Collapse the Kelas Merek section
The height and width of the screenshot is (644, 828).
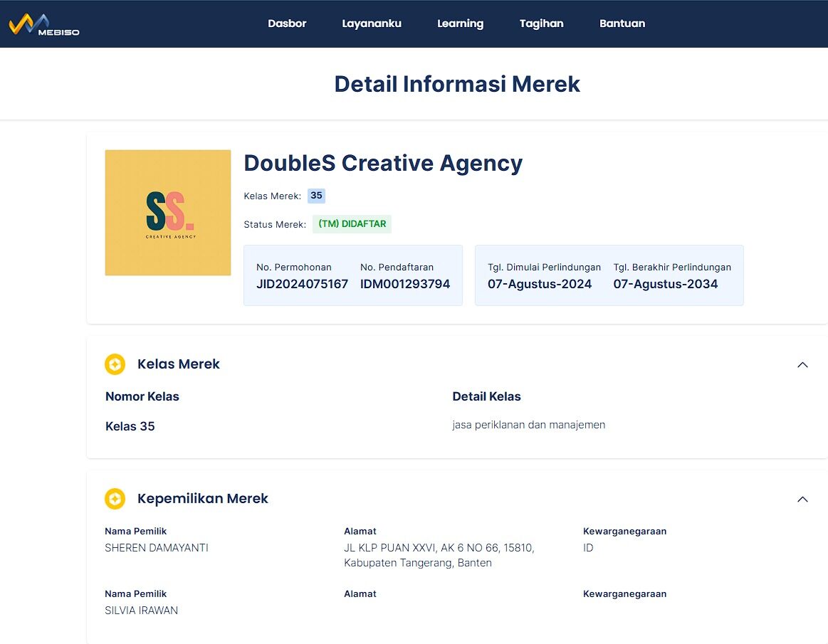tap(802, 365)
